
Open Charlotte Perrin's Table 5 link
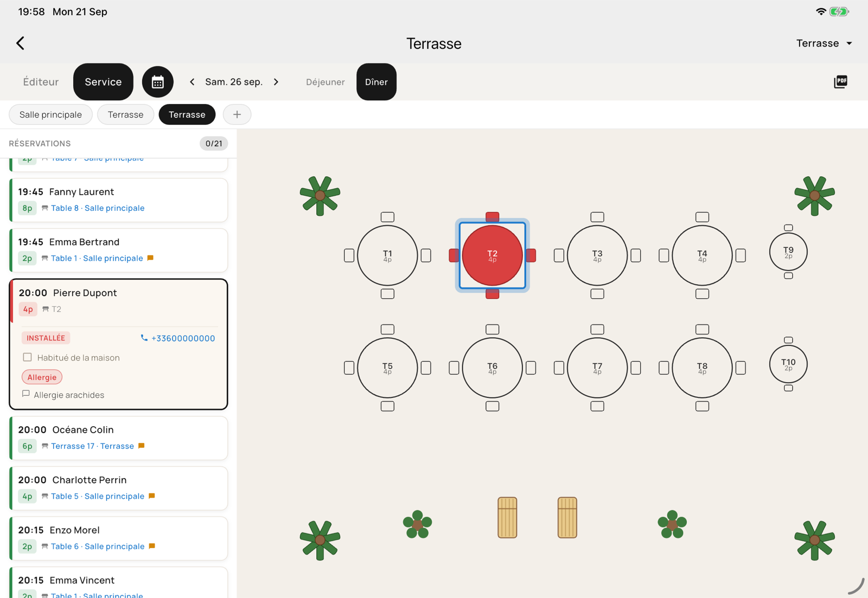pos(98,496)
